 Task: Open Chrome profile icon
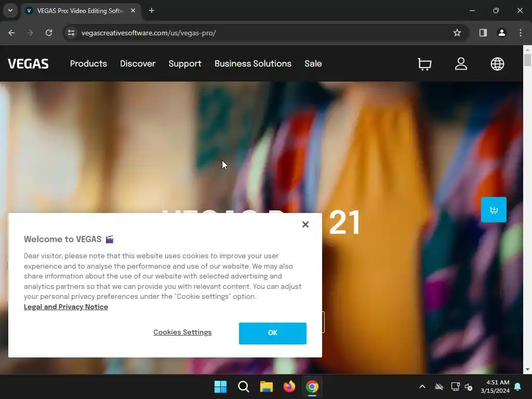tap(501, 33)
